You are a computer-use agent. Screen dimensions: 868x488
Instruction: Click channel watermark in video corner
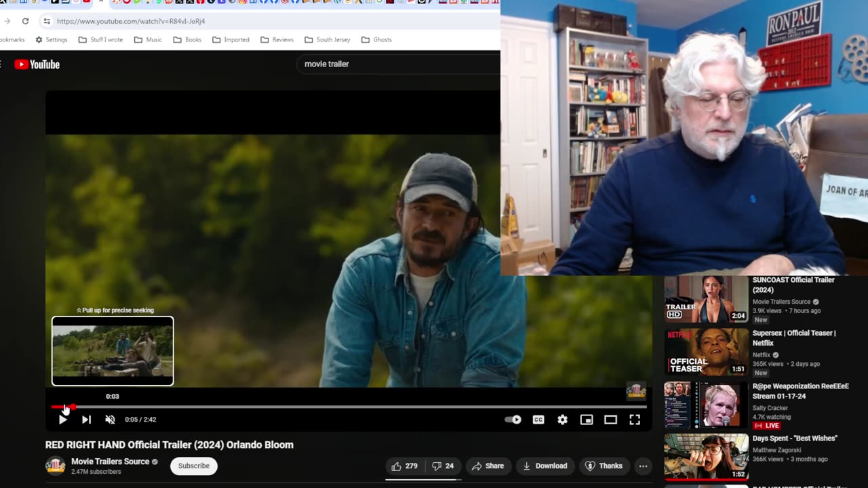[636, 391]
